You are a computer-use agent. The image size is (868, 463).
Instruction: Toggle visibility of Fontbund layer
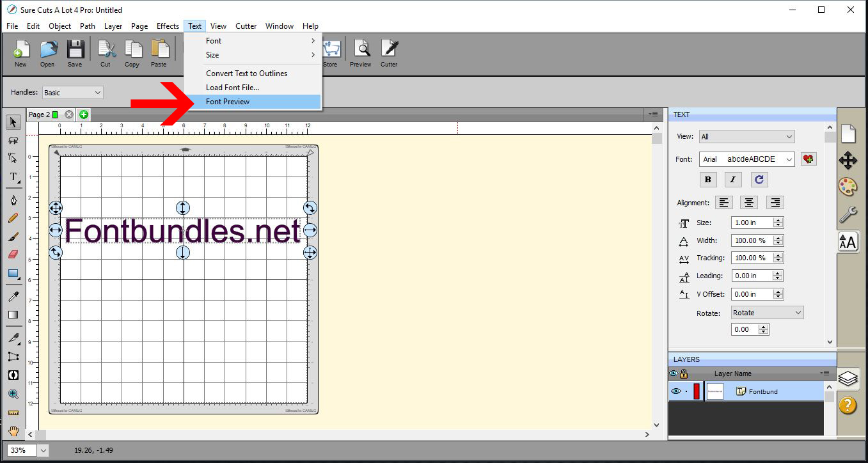click(675, 391)
